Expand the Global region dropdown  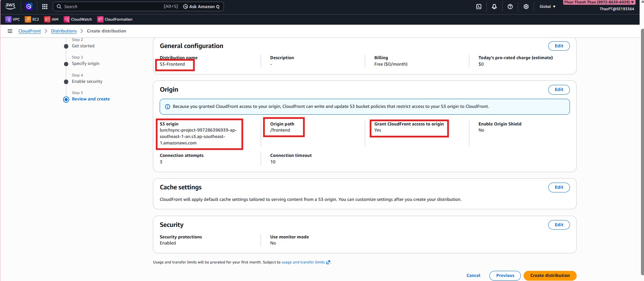pos(547,6)
